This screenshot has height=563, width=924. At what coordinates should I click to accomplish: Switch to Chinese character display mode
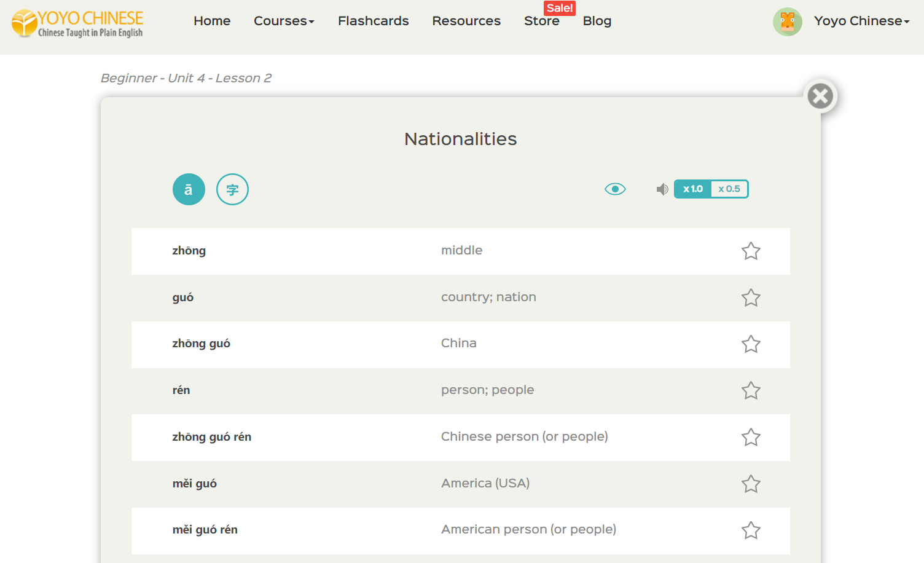click(x=232, y=189)
